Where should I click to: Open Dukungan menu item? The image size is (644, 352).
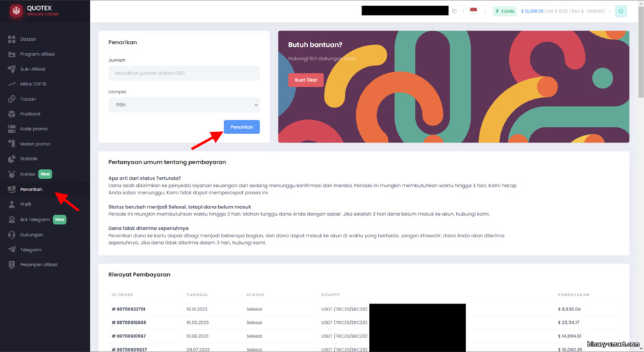32,235
